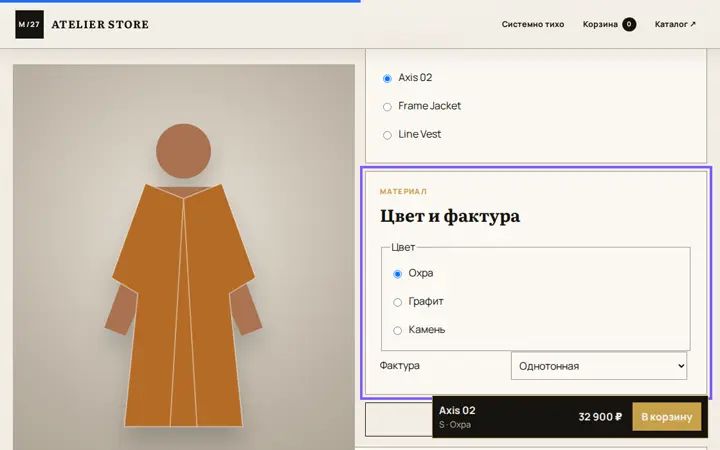The width and height of the screenshot is (720, 450).
Task: Select the Охра color radio
Action: pos(398,274)
